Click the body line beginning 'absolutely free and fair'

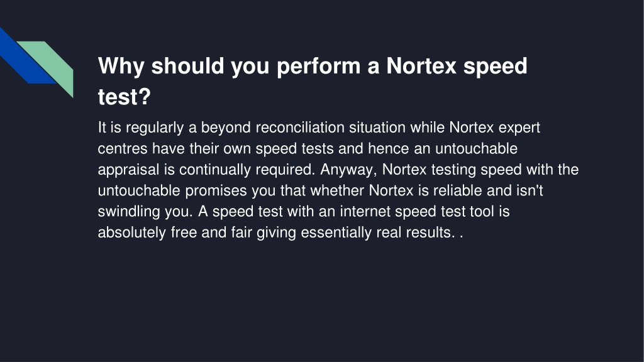(x=280, y=233)
